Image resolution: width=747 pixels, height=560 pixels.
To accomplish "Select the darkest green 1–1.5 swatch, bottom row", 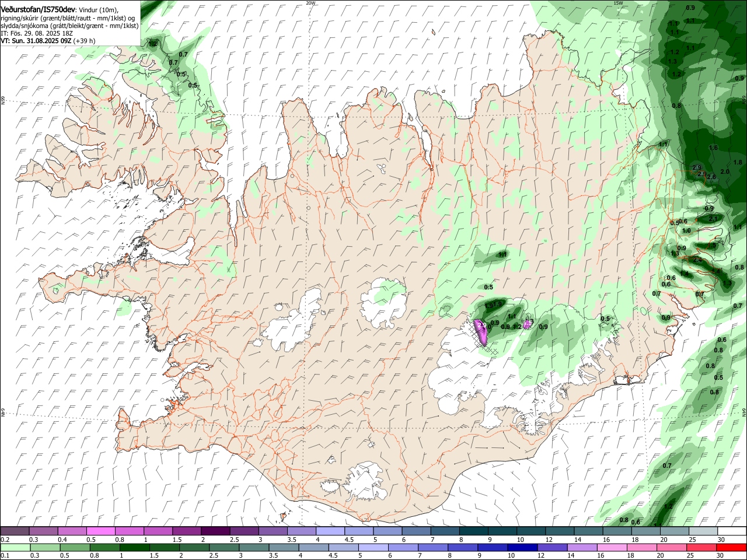I will point(134,547).
